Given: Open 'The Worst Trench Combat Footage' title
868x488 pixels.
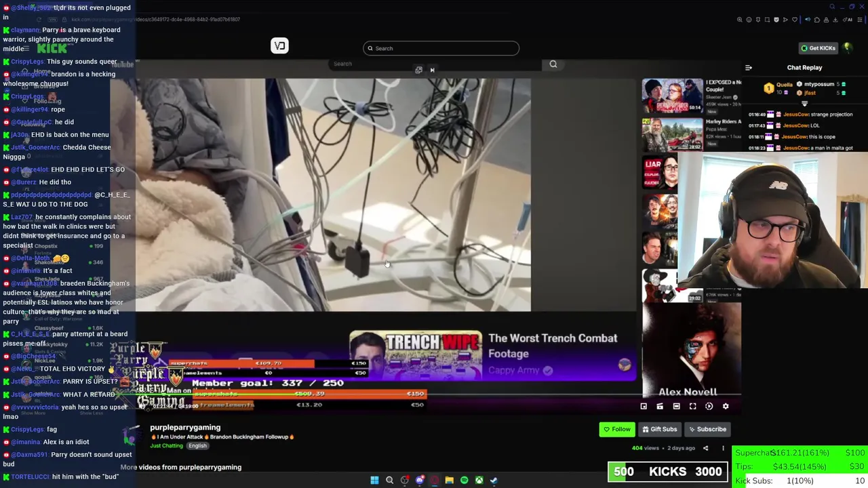Looking at the screenshot, I should tap(553, 346).
